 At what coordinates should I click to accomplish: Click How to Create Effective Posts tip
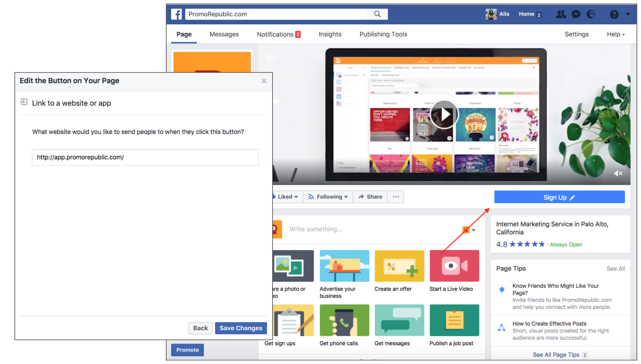click(549, 324)
